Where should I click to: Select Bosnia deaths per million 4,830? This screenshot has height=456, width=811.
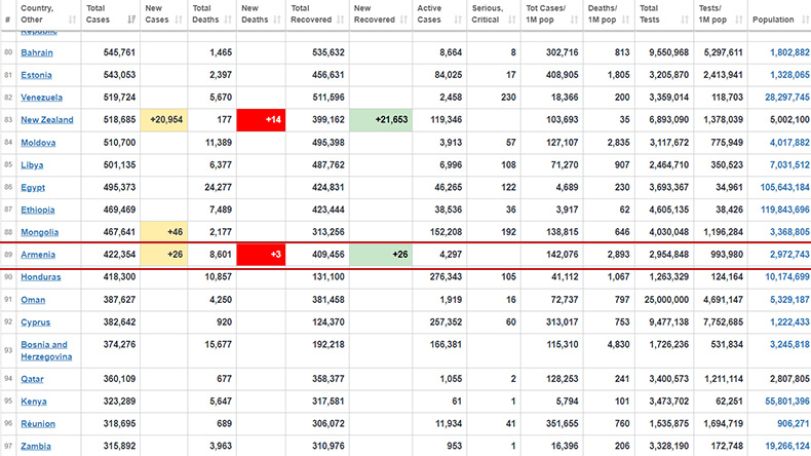click(x=618, y=345)
